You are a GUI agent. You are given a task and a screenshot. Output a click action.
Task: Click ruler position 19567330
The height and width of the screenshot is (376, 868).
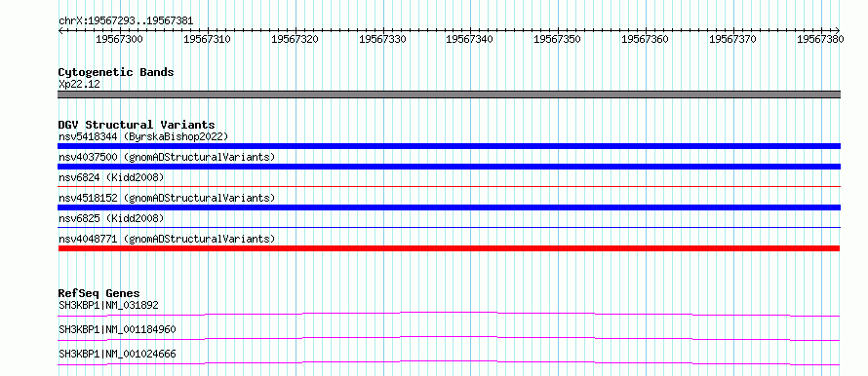point(382,39)
